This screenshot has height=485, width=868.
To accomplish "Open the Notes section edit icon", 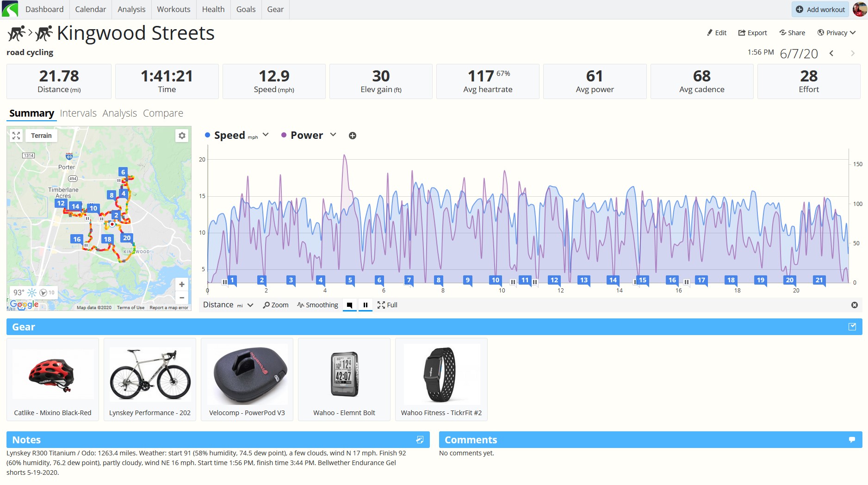I will tap(420, 440).
